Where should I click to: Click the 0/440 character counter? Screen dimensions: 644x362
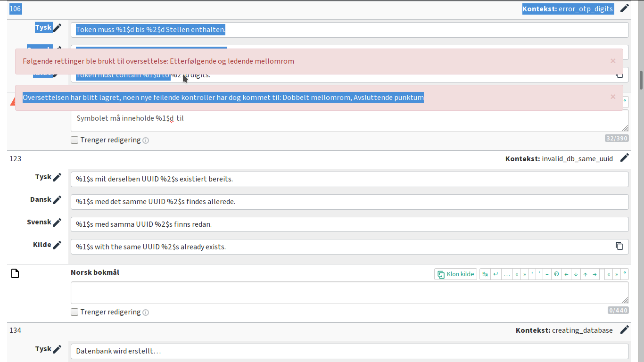coord(618,310)
